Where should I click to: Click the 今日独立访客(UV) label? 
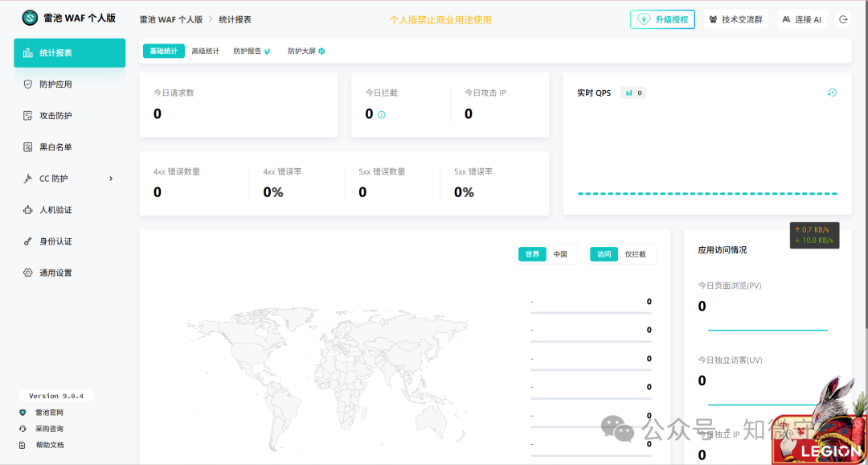(x=731, y=360)
